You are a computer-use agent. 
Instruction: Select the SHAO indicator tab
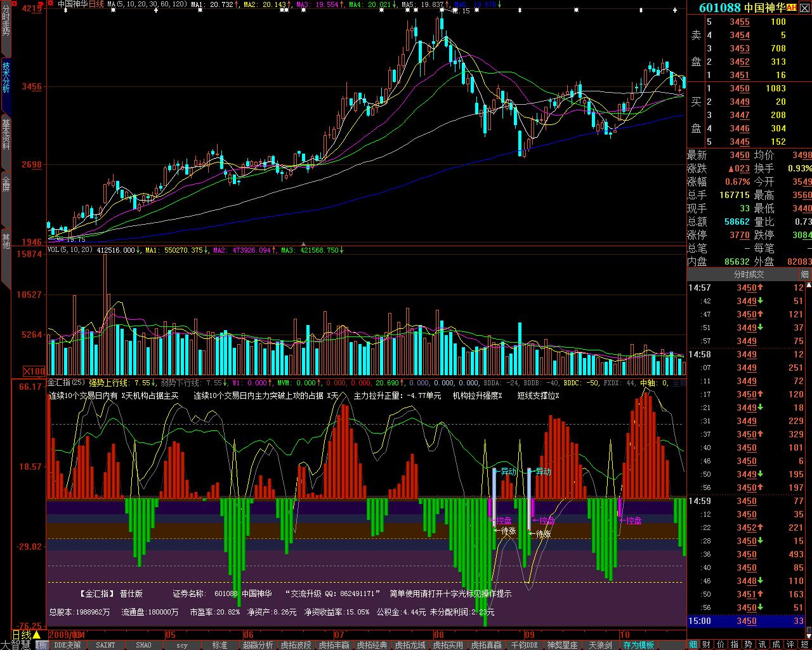[x=144, y=645]
